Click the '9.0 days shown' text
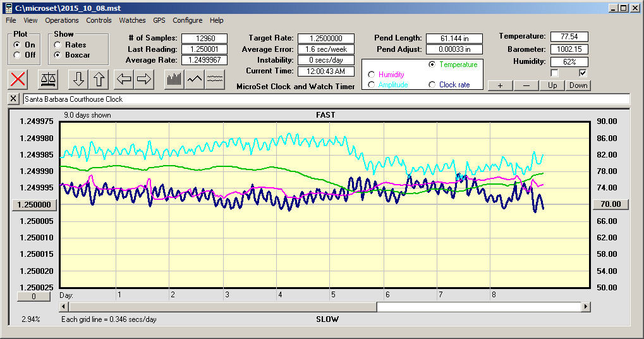Screen dimensions: 644x339 [87, 115]
